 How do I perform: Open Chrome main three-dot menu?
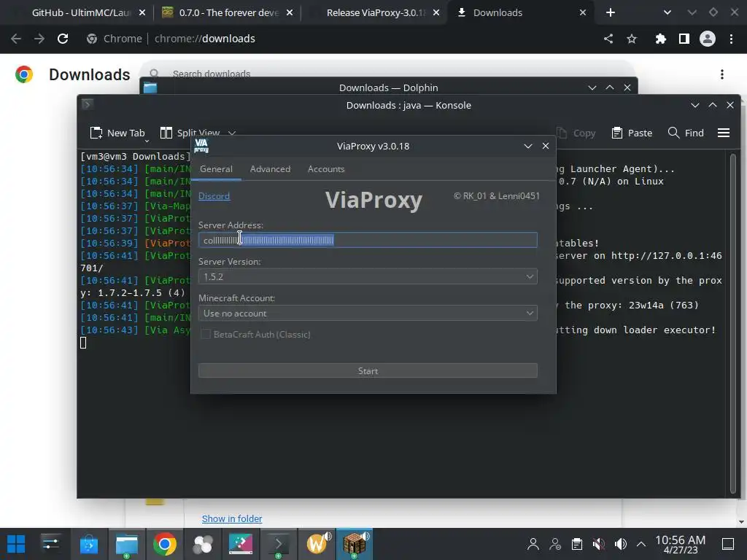pos(731,39)
